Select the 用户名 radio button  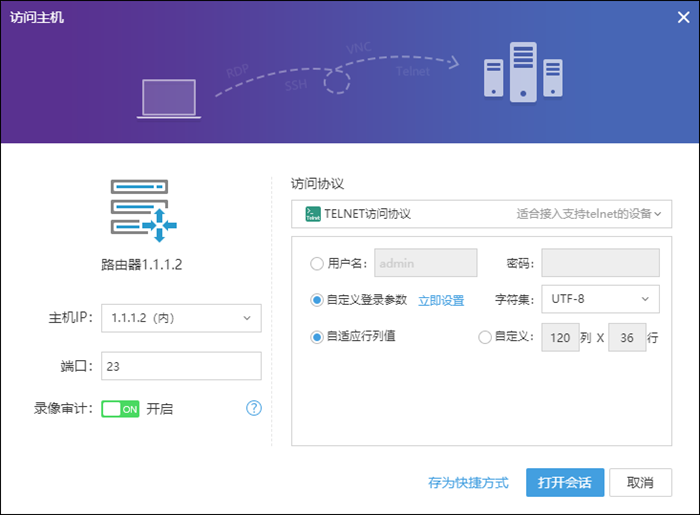(317, 264)
